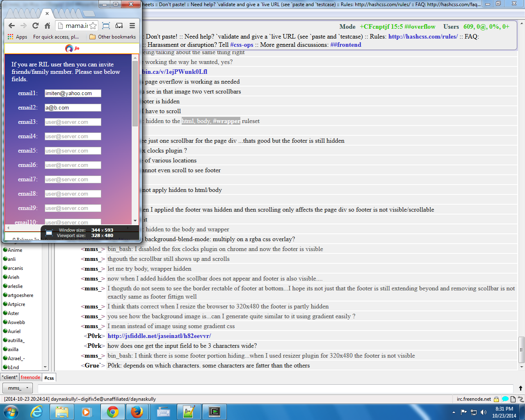
Task: Click the cable connection status icon
Action: point(521,399)
